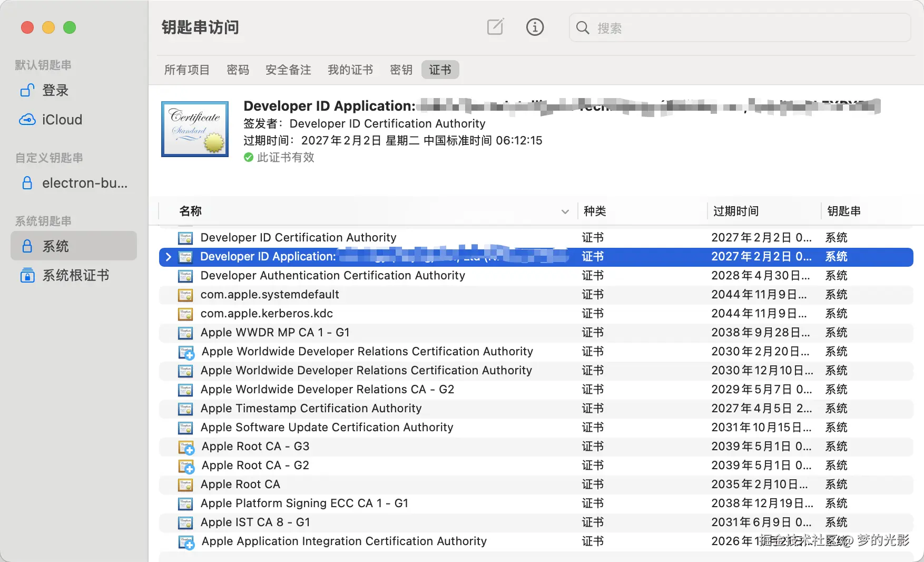924x562 pixels.
Task: Click the large certificate thumbnail image
Action: pyautogui.click(x=195, y=129)
